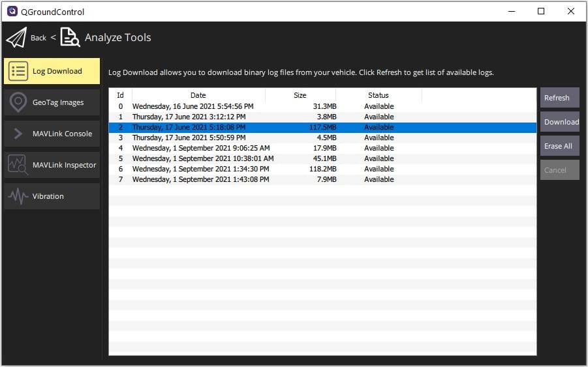Go back using the Back label
The height and width of the screenshot is (367, 588).
pyautogui.click(x=39, y=38)
